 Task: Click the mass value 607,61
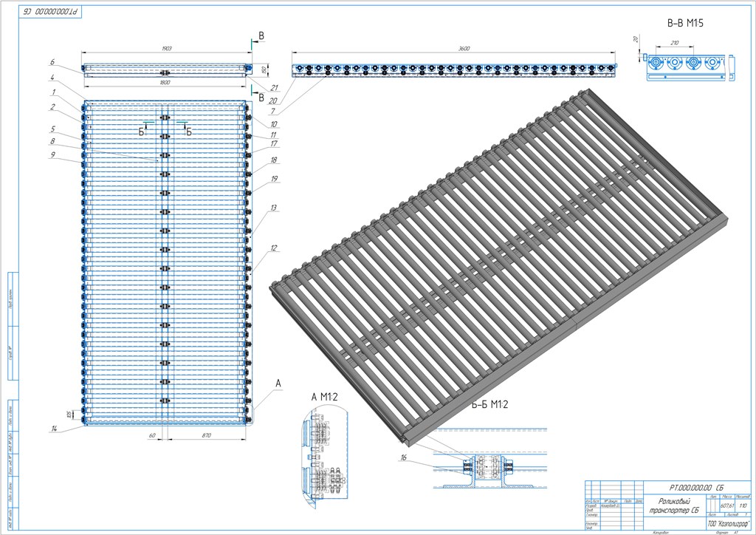pyautogui.click(x=727, y=505)
